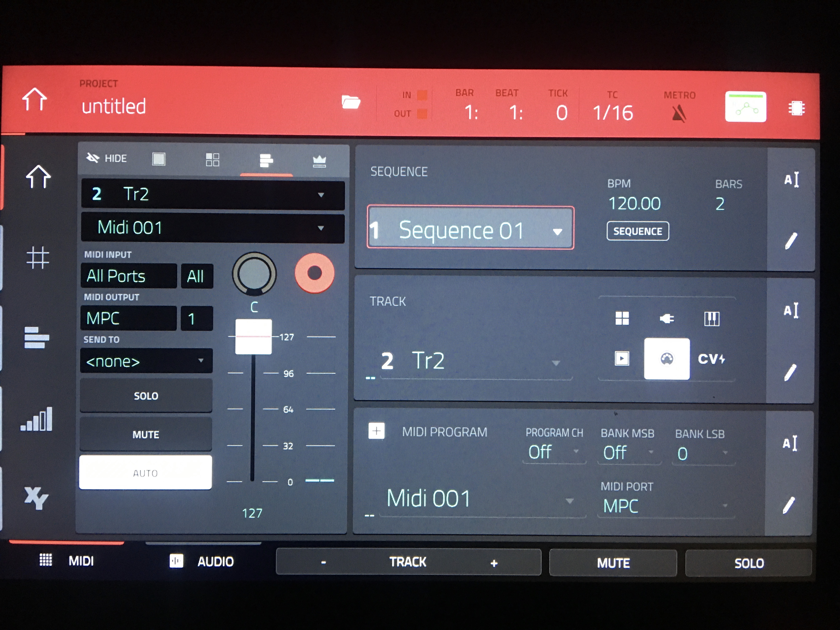The height and width of the screenshot is (630, 840).
Task: Toggle the metronome icon
Action: (679, 114)
